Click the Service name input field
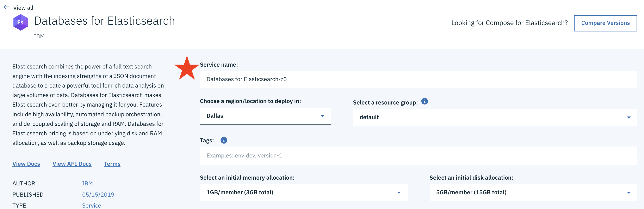 pyautogui.click(x=418, y=80)
